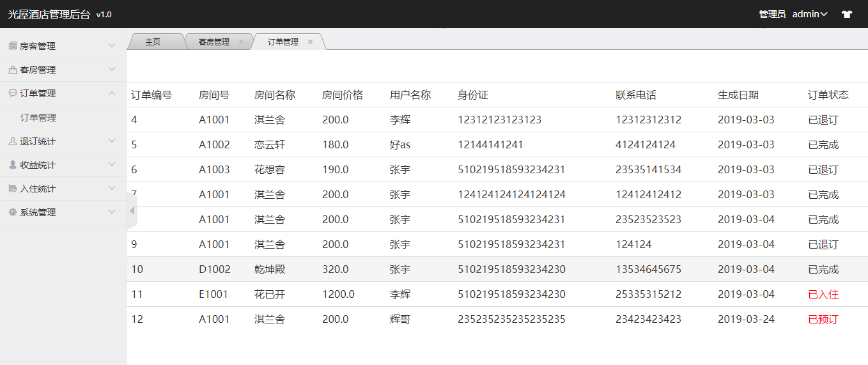This screenshot has height=365, width=868.
Task: Click the red 已预订 status
Action: pyautogui.click(x=823, y=320)
